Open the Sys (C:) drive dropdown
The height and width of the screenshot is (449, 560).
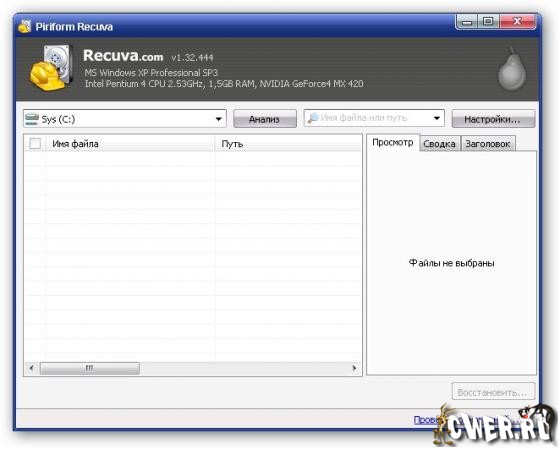(x=125, y=119)
